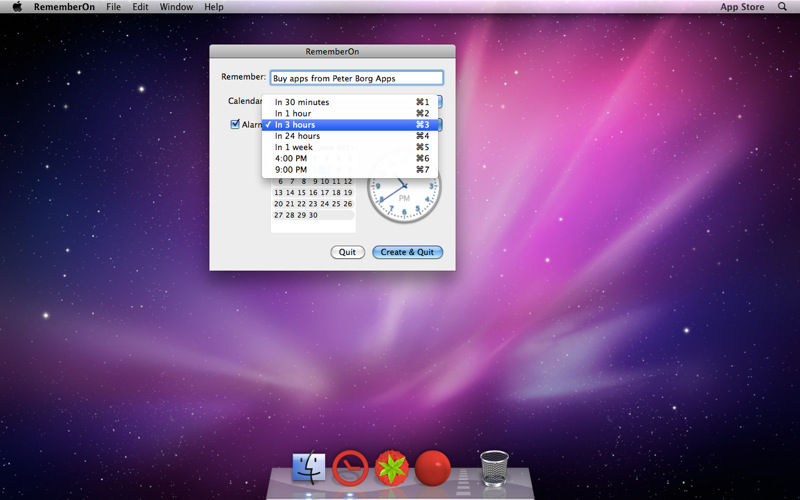Pick the 9:00 PM alarm option

click(350, 169)
